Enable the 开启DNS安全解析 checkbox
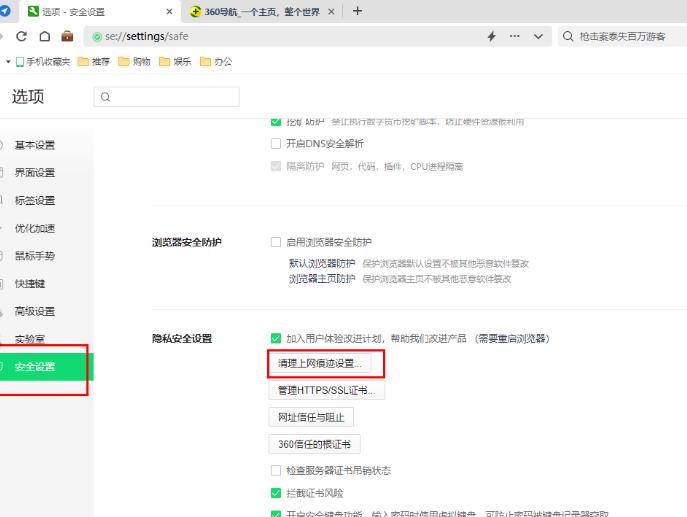Screen dimensions: 687x517 coord(276,143)
